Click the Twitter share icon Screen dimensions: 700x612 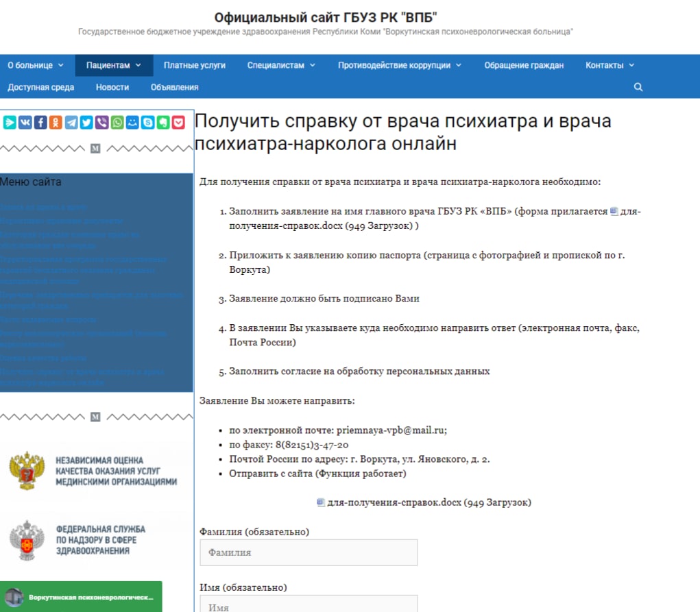[x=86, y=123]
